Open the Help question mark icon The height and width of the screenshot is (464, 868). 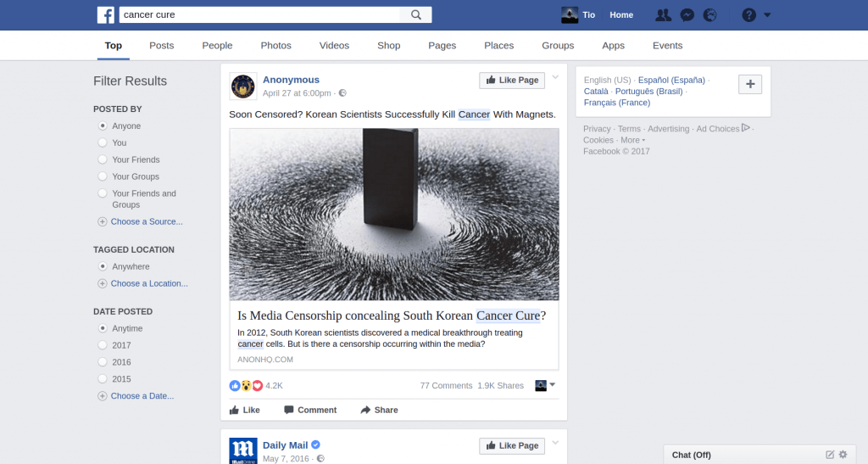click(748, 14)
